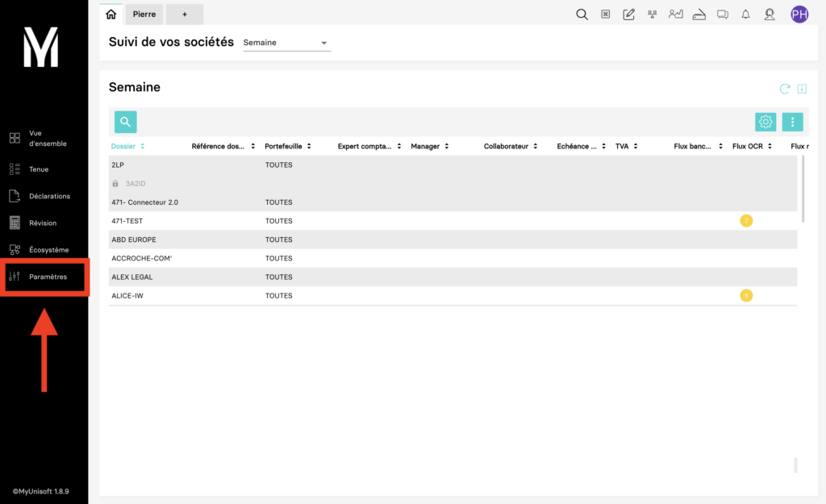Open the 471-TEST dossier
The image size is (826, 504).
[x=453, y=221]
